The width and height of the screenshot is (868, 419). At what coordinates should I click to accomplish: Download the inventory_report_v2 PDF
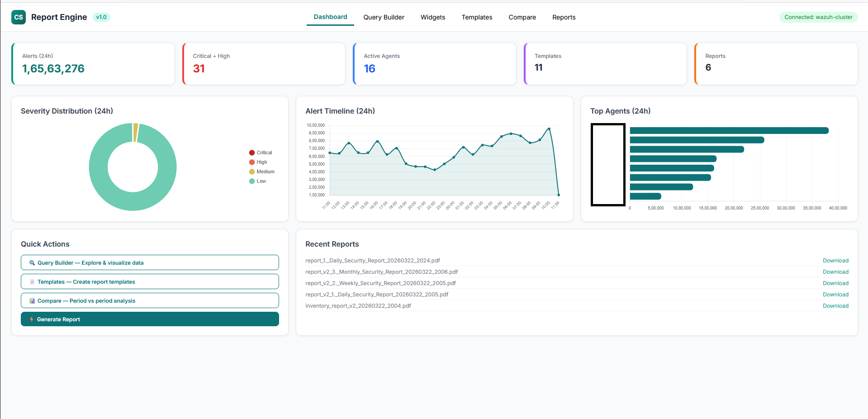[835, 305]
